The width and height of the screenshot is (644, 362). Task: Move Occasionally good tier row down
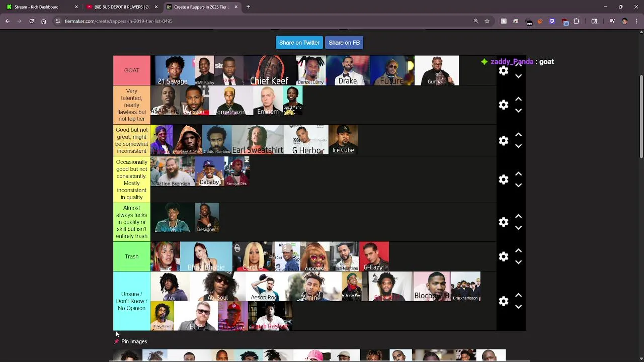(518, 186)
